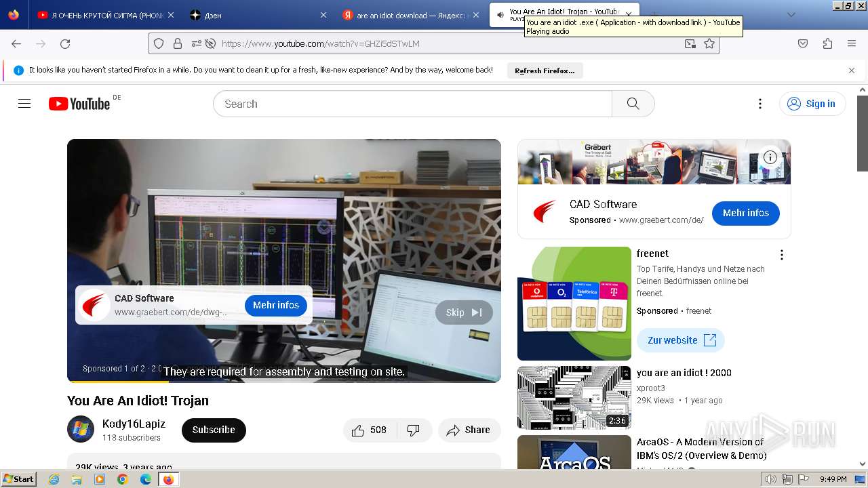Save page to Pocket
This screenshot has width=868, height=488.
click(803, 43)
